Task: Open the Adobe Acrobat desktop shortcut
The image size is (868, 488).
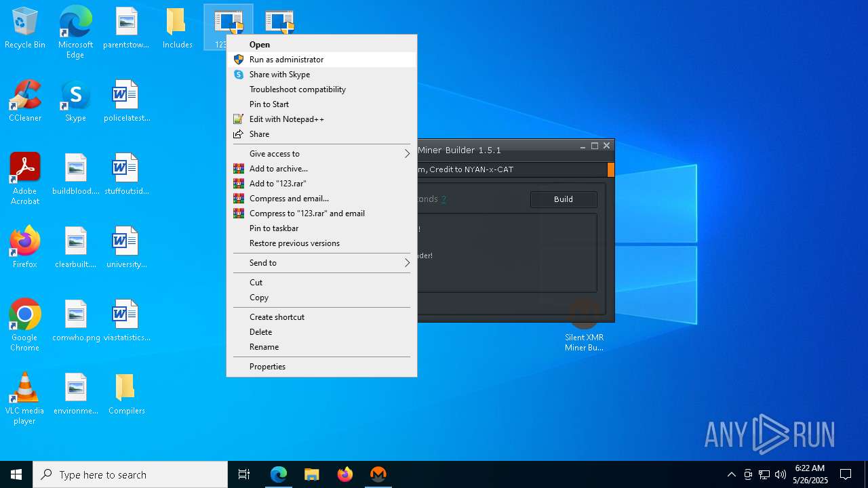Action: coord(25,179)
